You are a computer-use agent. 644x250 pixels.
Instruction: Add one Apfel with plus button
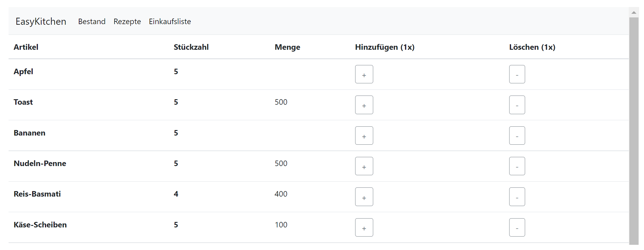[364, 74]
